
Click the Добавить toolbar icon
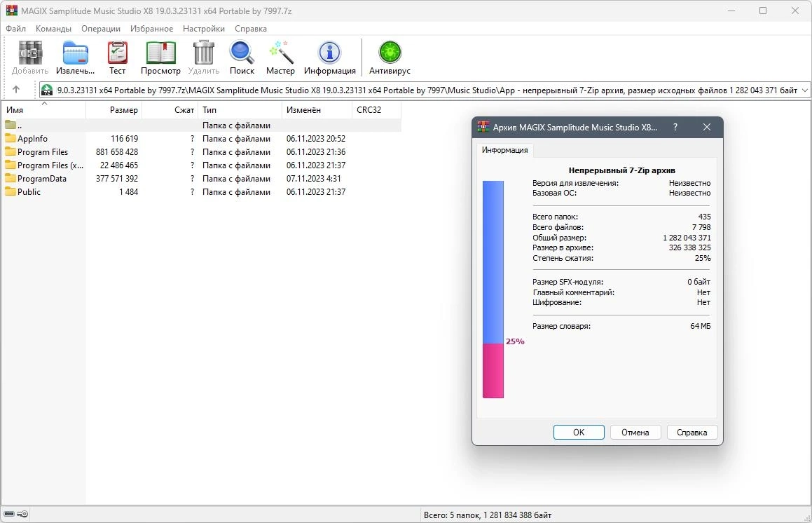pos(30,53)
